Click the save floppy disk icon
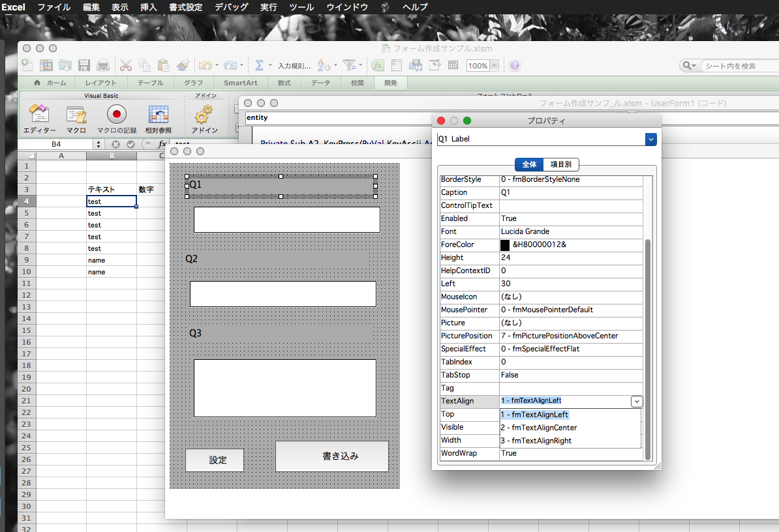Image resolution: width=779 pixels, height=532 pixels. pyautogui.click(x=84, y=65)
